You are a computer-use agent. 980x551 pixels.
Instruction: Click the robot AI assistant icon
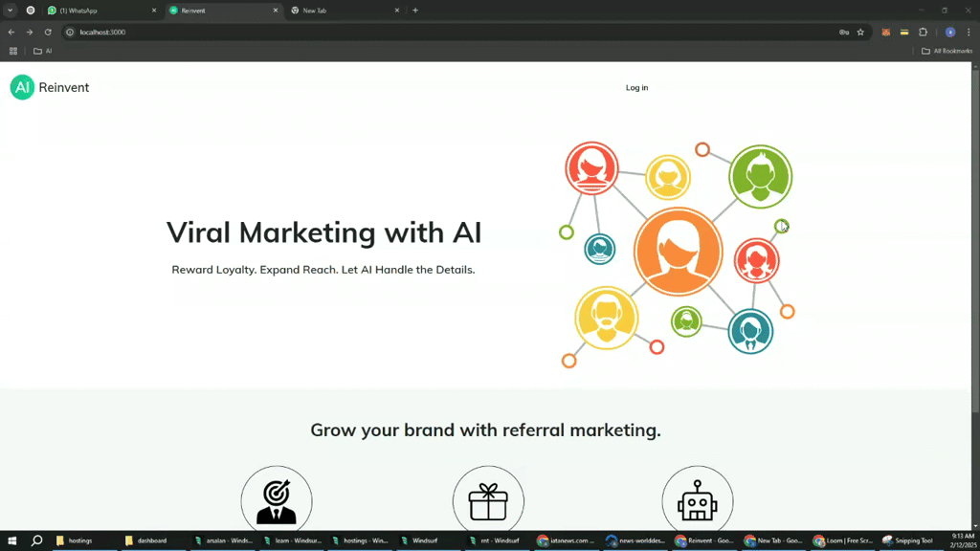[x=698, y=499]
